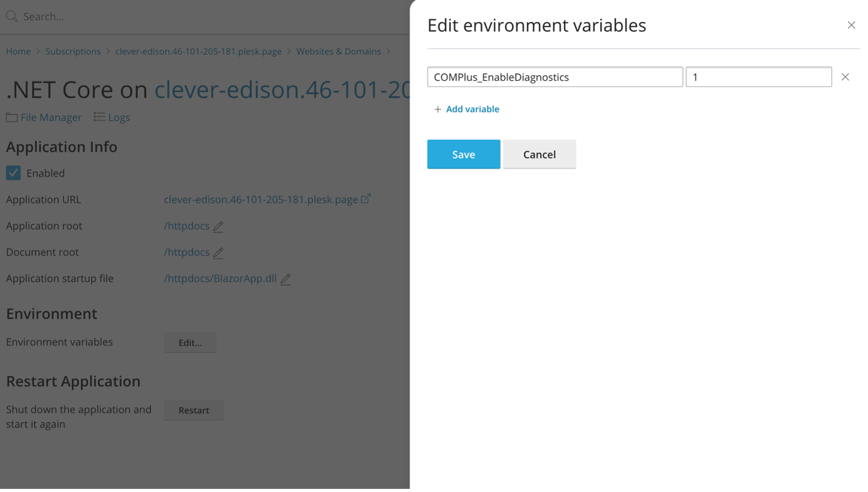Edit the Application root path via pencil icon

[x=218, y=226]
